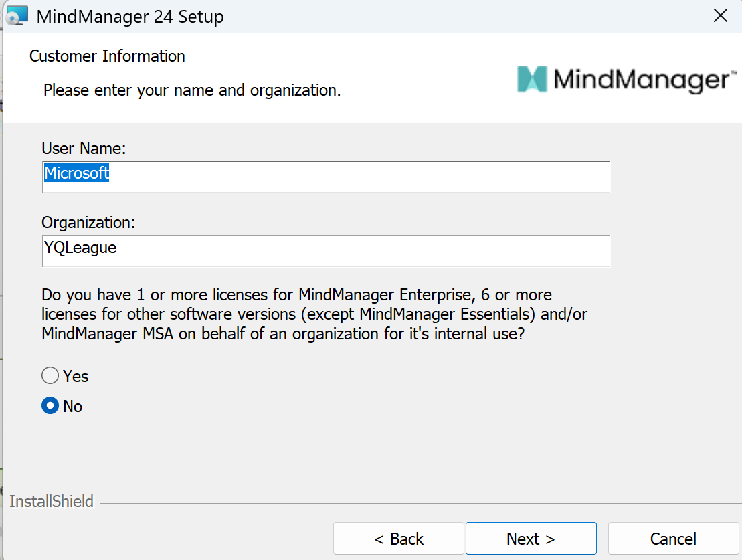Image resolution: width=742 pixels, height=560 pixels.
Task: Click the teal MindManager logo emblem
Action: point(532,79)
